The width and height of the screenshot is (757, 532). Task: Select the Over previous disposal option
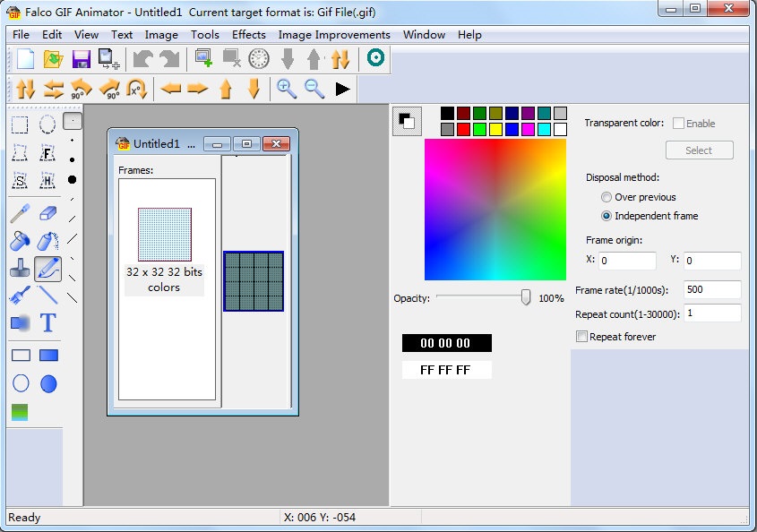click(x=606, y=197)
